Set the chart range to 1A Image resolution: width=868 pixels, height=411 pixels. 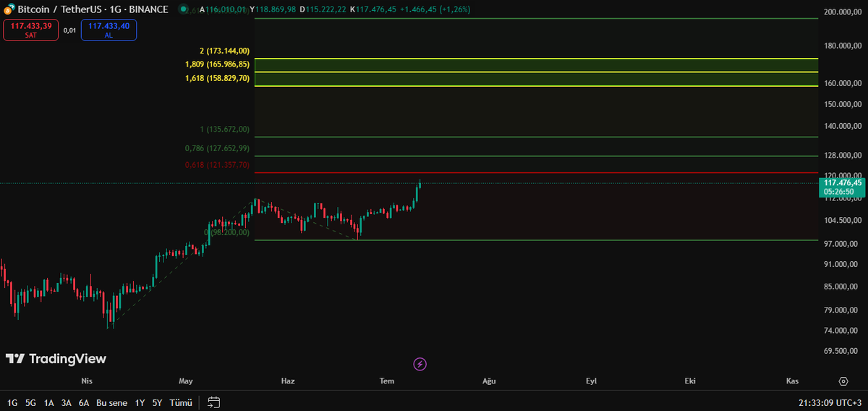tap(48, 402)
